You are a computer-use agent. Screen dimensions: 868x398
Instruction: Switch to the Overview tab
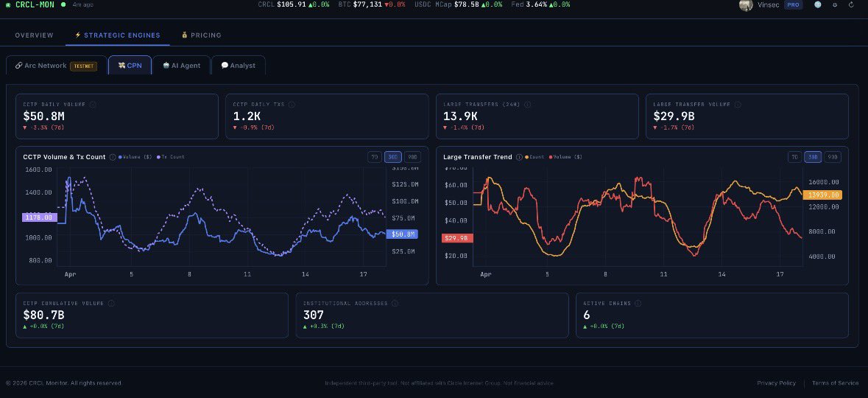34,35
